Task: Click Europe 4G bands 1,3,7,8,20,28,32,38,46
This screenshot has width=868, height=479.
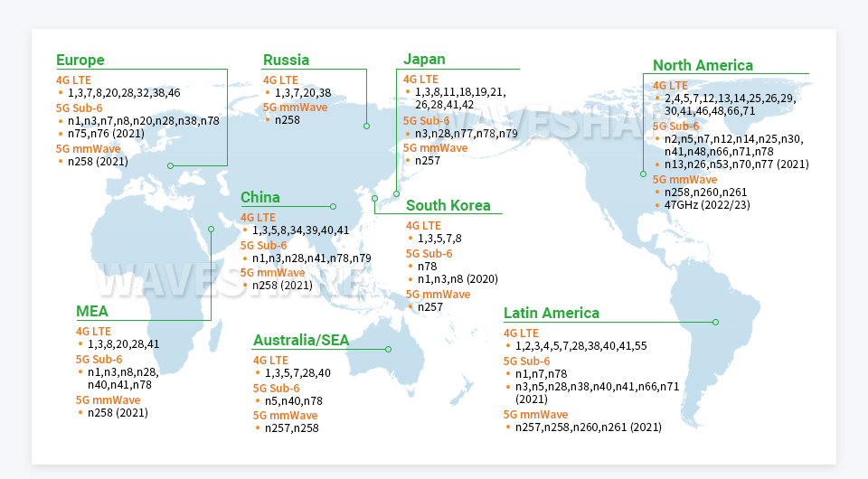Action: pos(124,93)
